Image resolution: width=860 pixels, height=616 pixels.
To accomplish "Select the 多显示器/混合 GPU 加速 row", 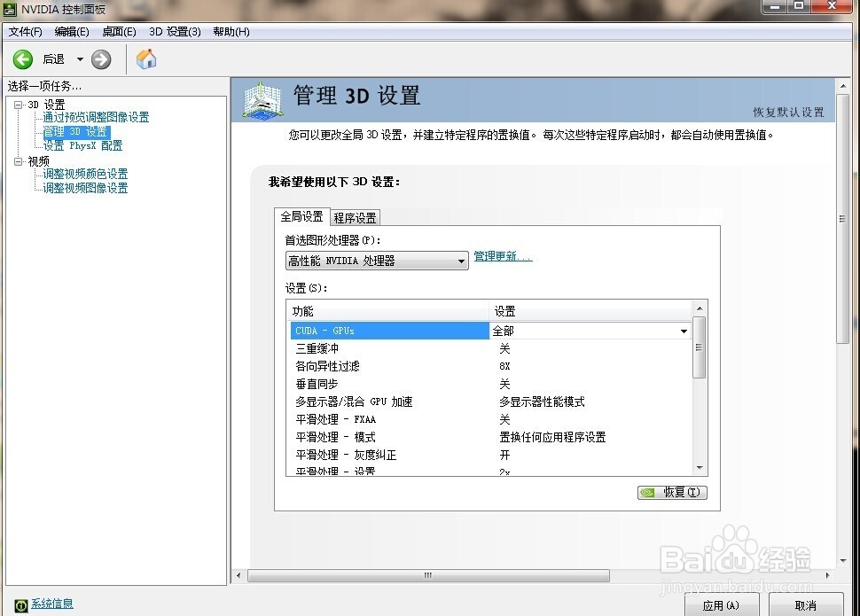I will pyautogui.click(x=490, y=402).
